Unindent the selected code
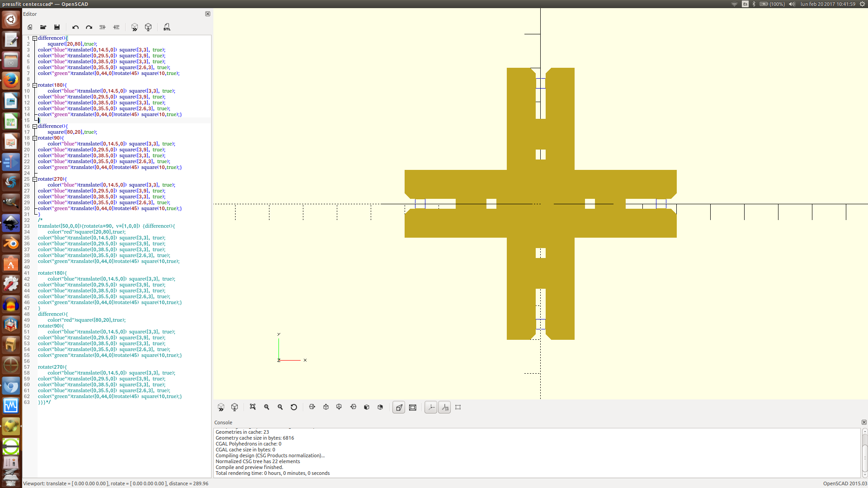868x488 pixels. (103, 27)
